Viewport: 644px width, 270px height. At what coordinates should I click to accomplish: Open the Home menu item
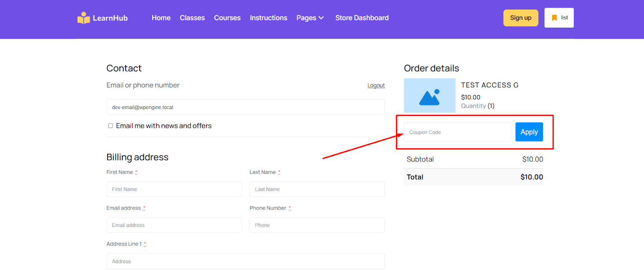pyautogui.click(x=161, y=18)
